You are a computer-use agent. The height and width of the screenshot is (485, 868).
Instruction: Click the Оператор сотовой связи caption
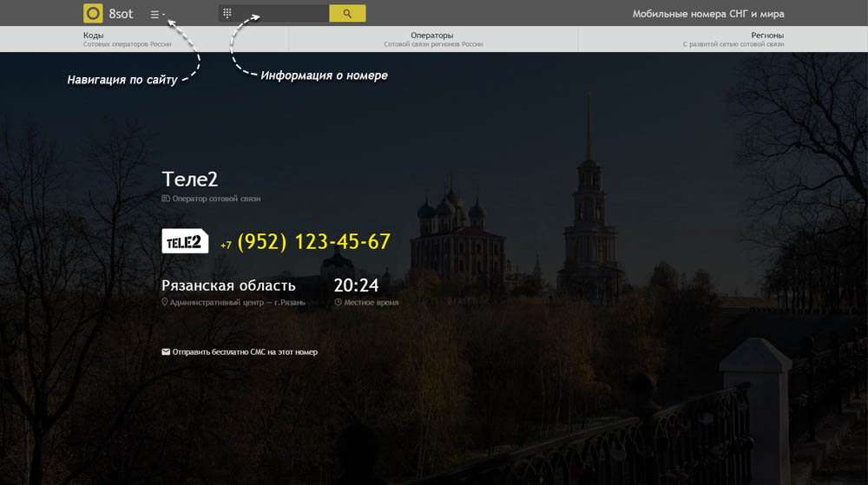pyautogui.click(x=216, y=199)
